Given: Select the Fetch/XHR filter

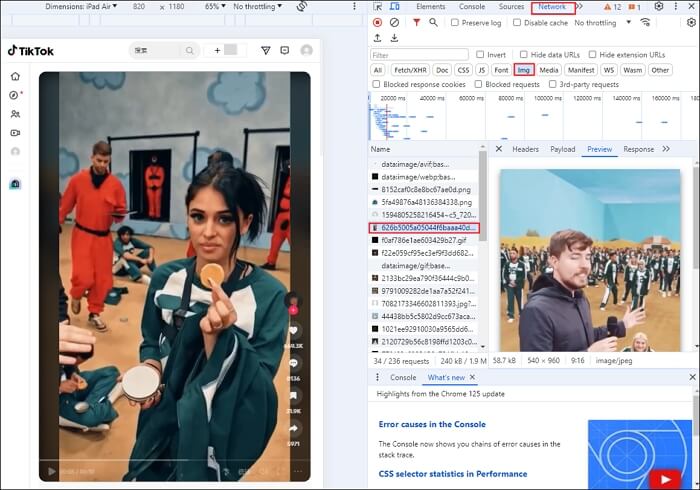Looking at the screenshot, I should 410,70.
